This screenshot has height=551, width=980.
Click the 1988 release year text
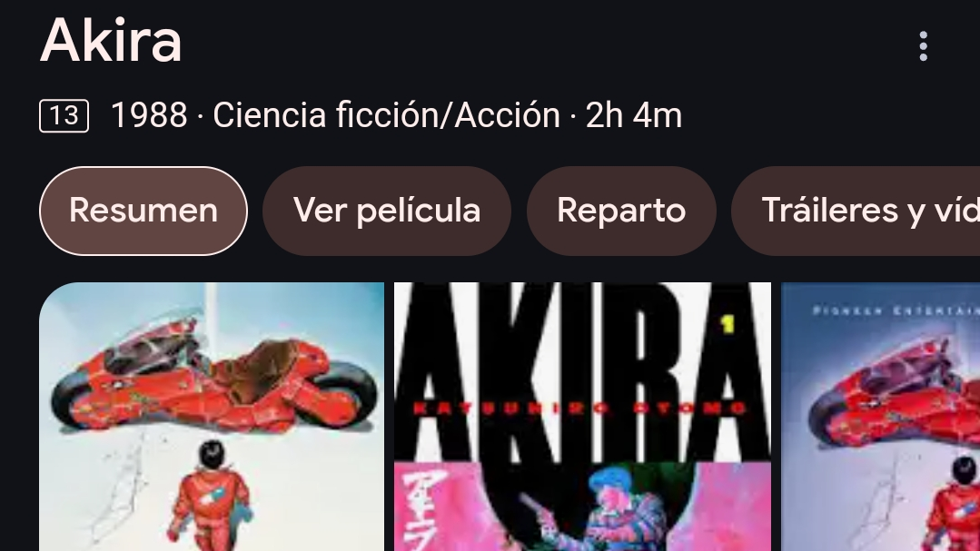149,115
